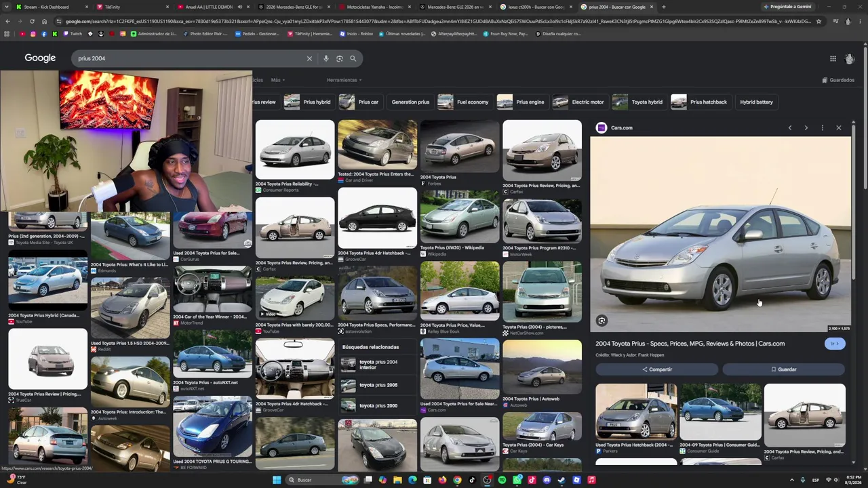Open the 2004 Toyota Prius Cars.com title link
Screen dimensions: 868x488
[x=690, y=344]
